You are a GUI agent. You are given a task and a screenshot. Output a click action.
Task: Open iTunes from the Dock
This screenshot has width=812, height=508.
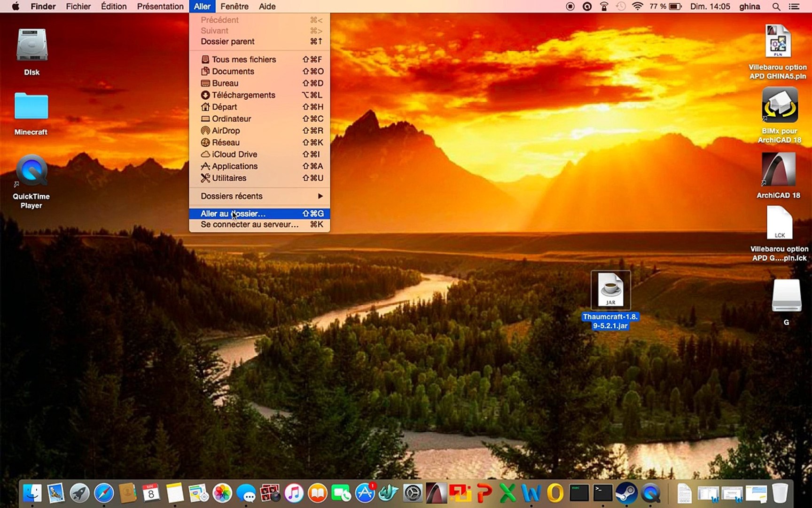[x=294, y=493]
